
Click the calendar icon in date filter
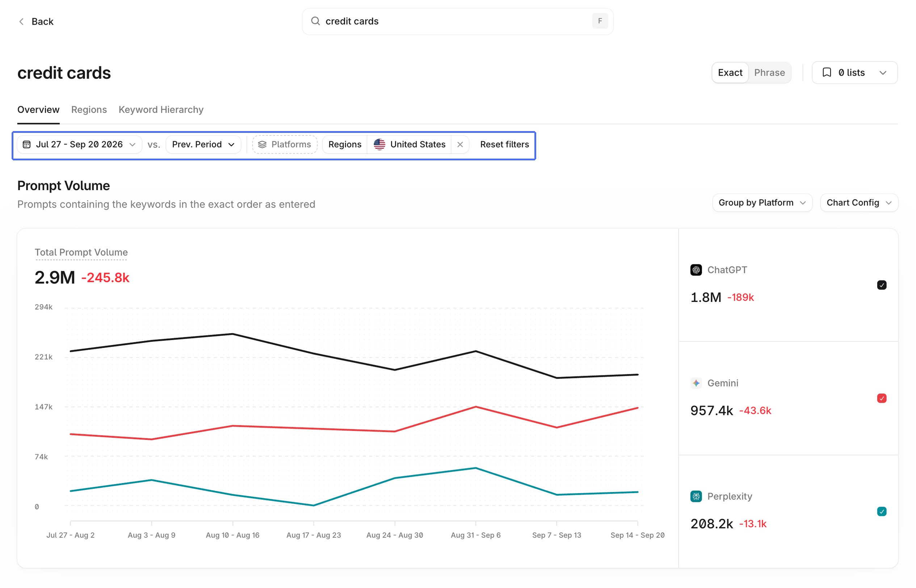(27, 144)
